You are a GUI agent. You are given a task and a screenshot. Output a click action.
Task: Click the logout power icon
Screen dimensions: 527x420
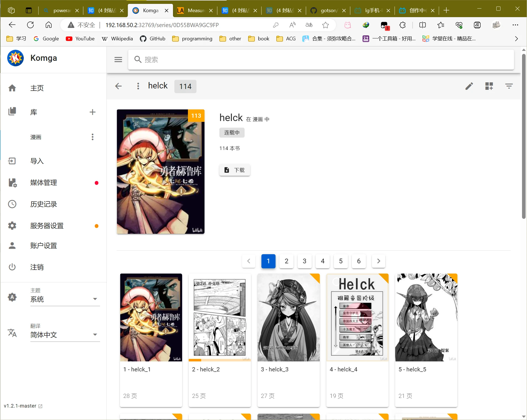12,267
